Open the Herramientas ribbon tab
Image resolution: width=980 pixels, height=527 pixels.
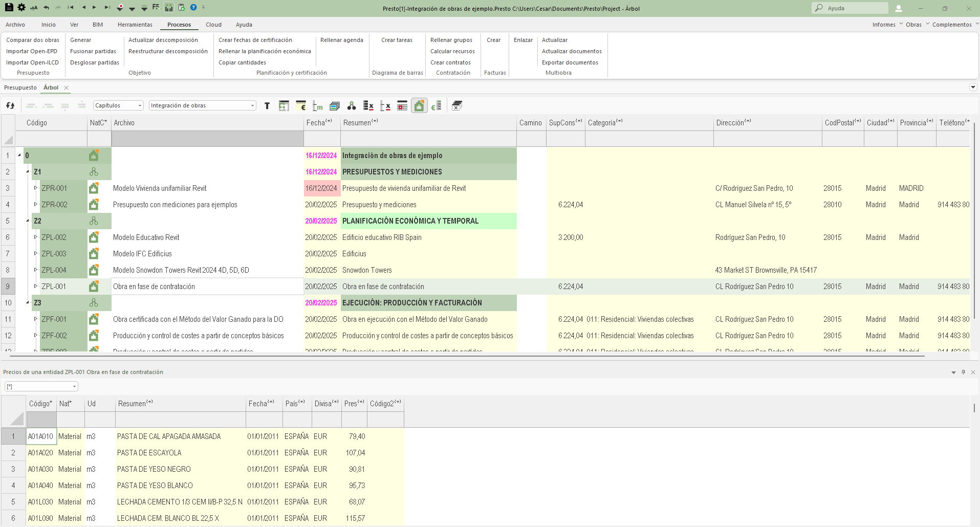click(x=135, y=25)
